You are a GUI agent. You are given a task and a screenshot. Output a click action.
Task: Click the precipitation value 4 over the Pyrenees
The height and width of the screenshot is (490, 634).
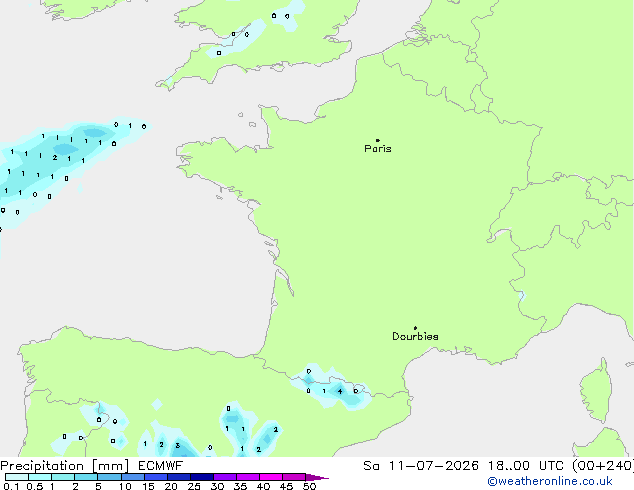coord(340,391)
